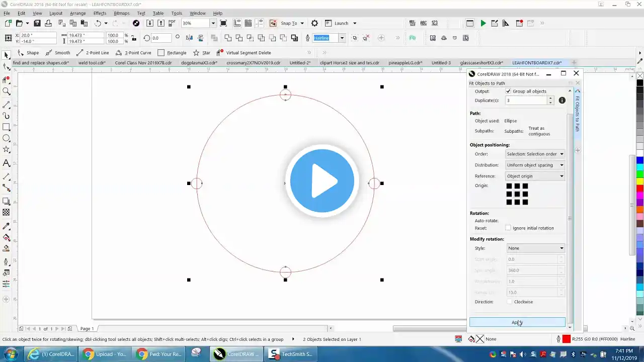
Task: Click the Star tool in the shape toolbar
Action: [x=202, y=53]
